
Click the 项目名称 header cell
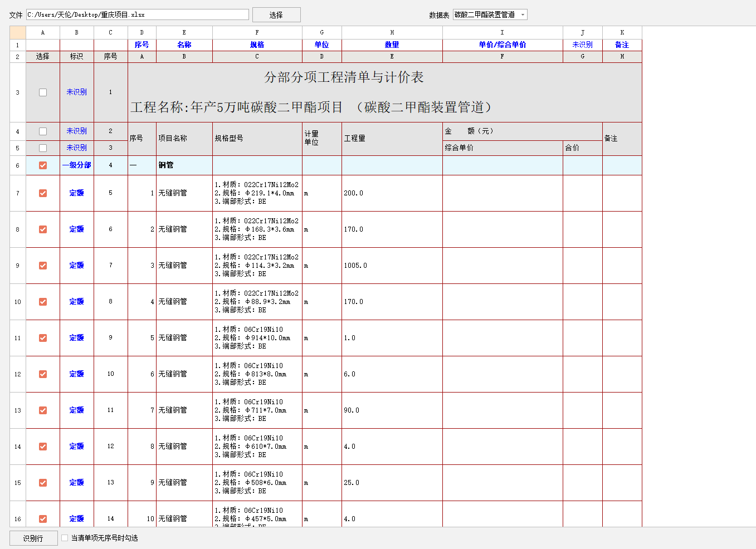pyautogui.click(x=184, y=139)
